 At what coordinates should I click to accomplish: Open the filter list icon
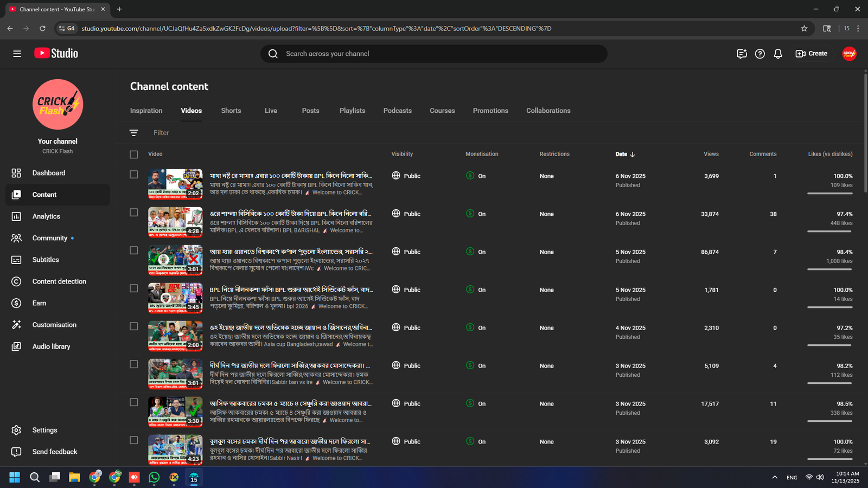(x=134, y=133)
